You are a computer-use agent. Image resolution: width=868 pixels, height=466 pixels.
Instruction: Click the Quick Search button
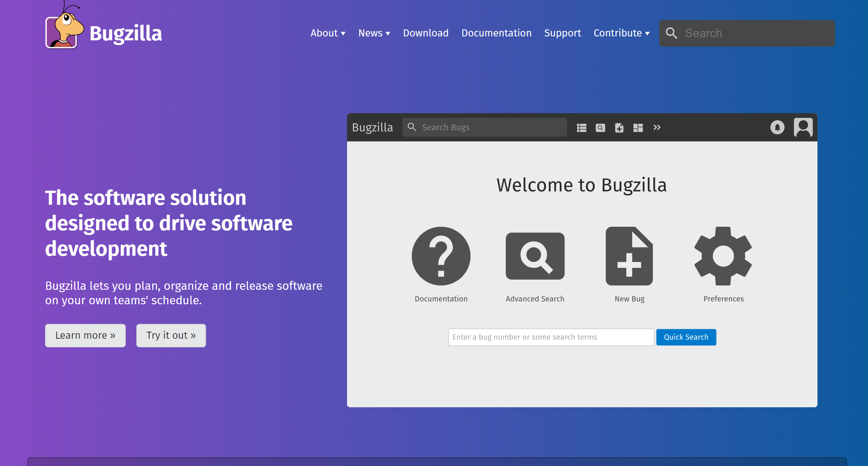[686, 337]
